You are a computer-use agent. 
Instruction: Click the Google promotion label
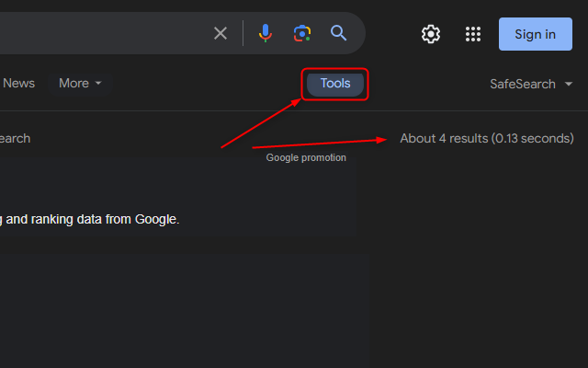coord(306,157)
